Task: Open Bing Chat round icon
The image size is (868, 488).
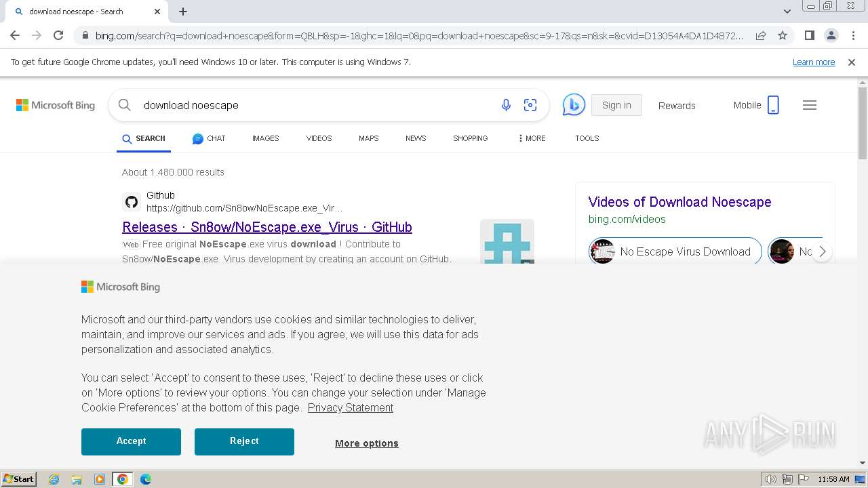Action: pyautogui.click(x=574, y=105)
